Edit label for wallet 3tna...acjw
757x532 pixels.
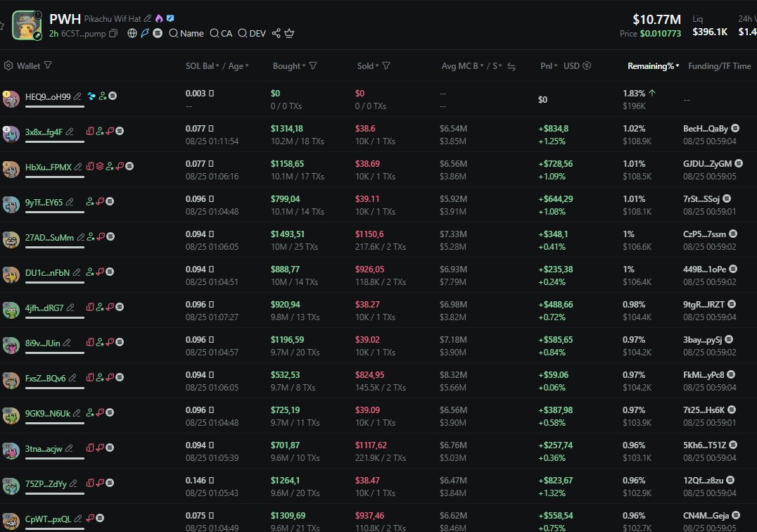(69, 448)
